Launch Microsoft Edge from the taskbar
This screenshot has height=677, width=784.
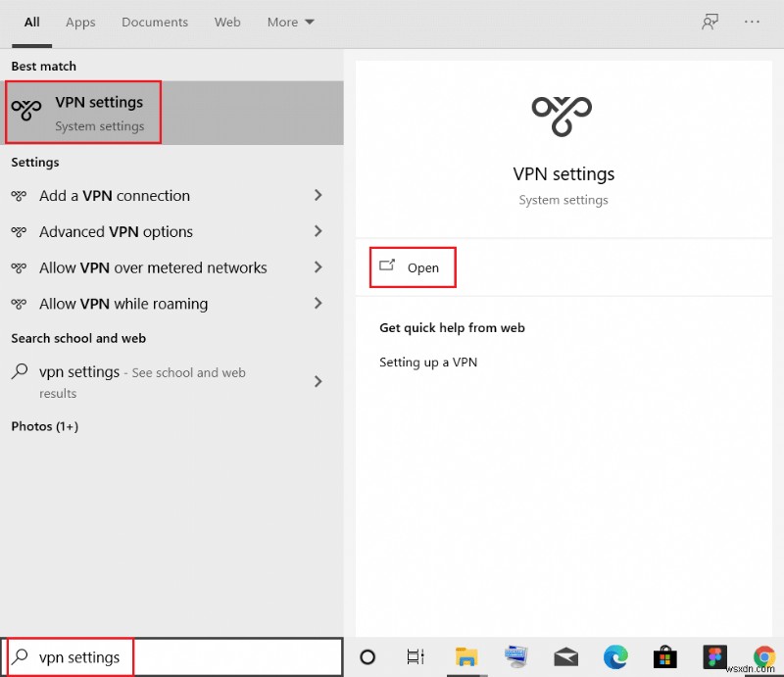(x=615, y=657)
